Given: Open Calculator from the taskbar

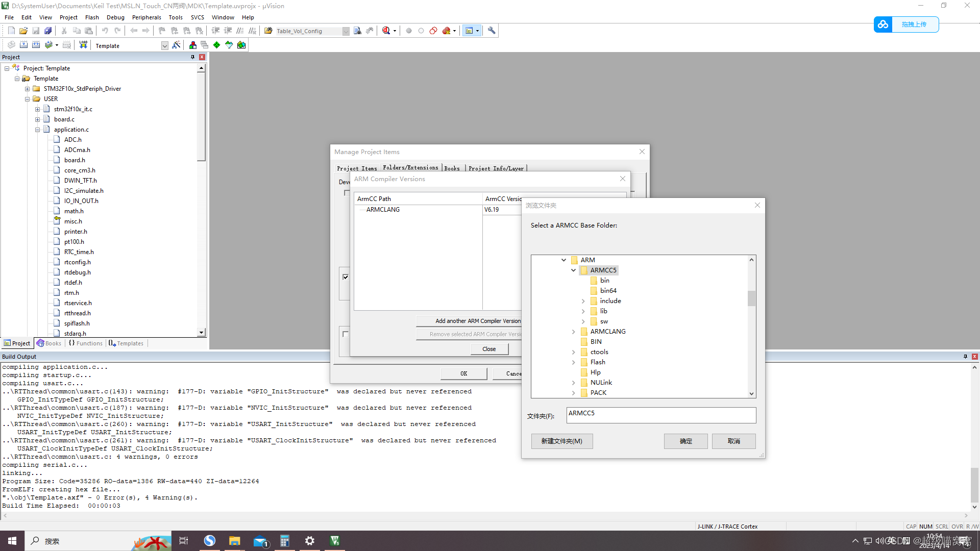Looking at the screenshot, I should (285, 541).
